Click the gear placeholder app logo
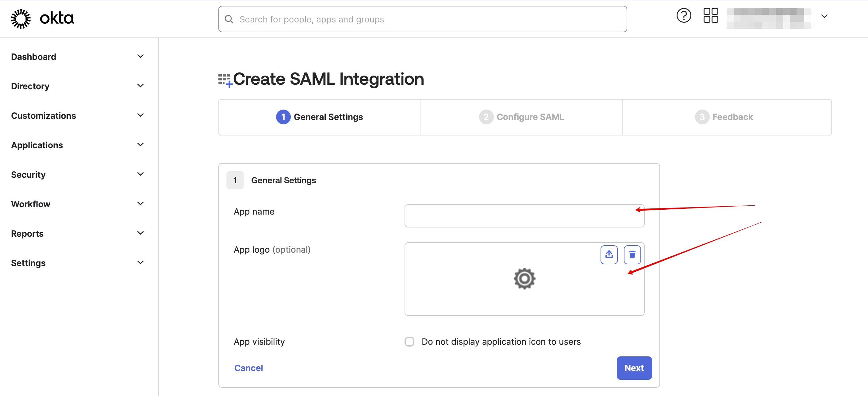This screenshot has width=868, height=396. pos(524,279)
